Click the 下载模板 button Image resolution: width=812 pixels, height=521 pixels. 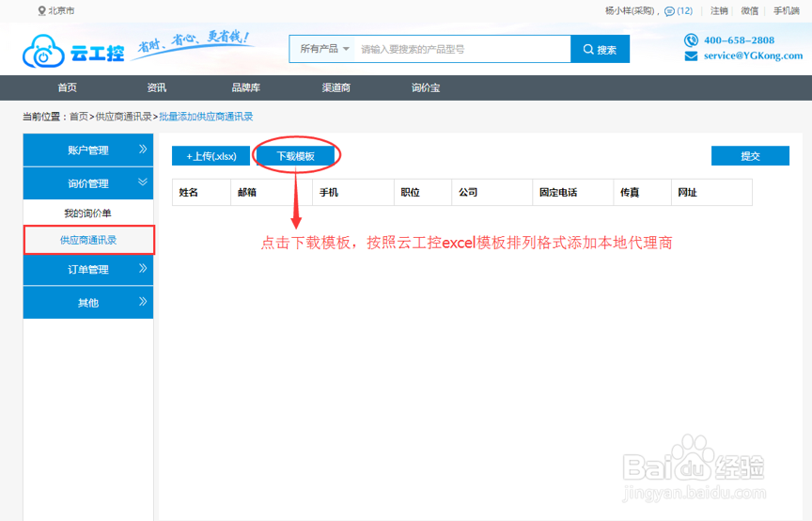click(x=295, y=156)
